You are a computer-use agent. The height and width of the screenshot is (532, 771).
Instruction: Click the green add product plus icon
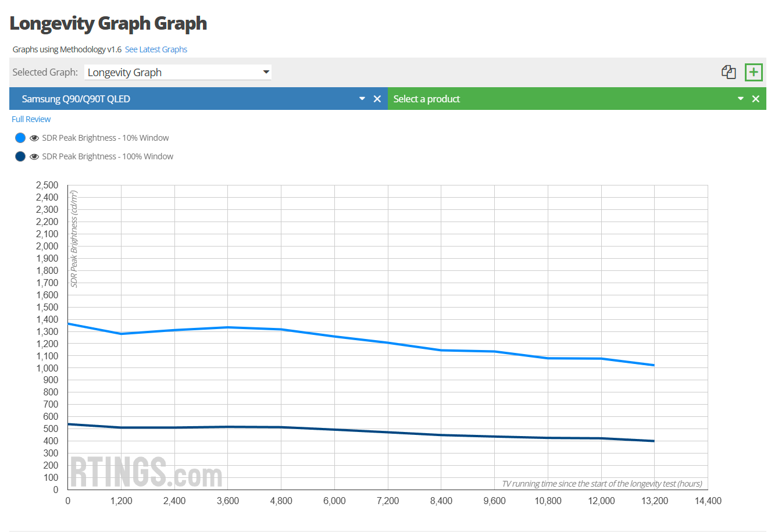pyautogui.click(x=754, y=72)
